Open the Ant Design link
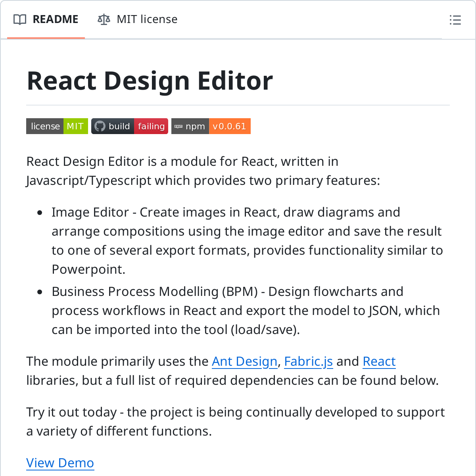Screen dimensions: 476x476 click(245, 361)
